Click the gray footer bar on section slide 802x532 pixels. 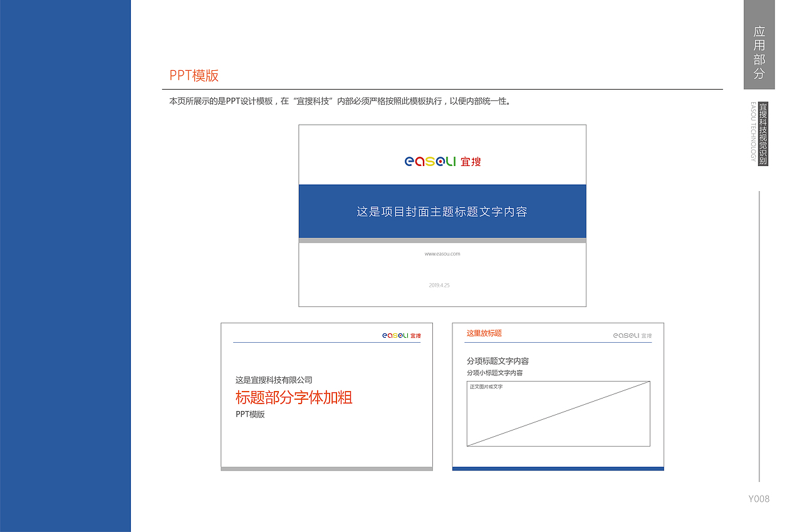coord(327,468)
